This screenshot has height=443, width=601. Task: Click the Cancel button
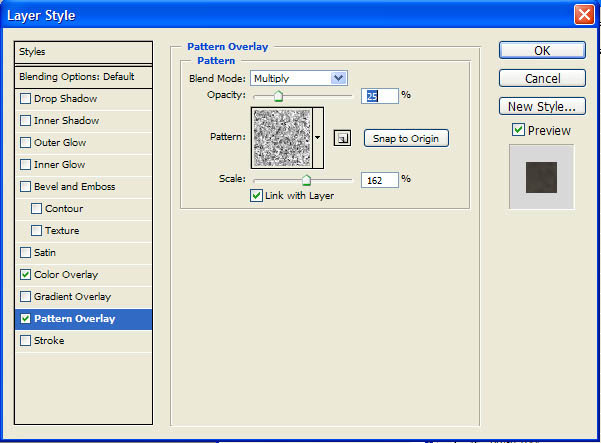click(542, 78)
